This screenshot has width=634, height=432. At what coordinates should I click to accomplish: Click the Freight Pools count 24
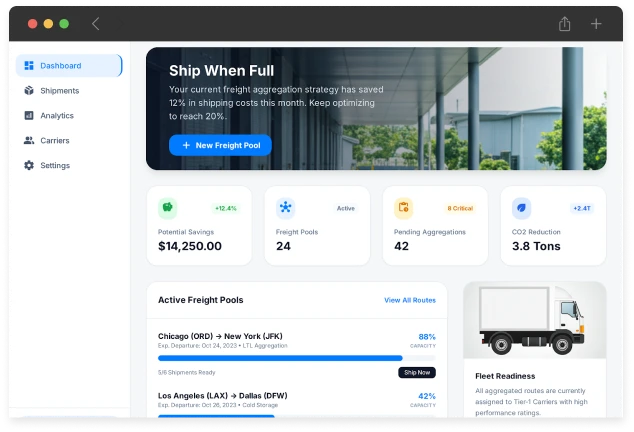(x=283, y=246)
